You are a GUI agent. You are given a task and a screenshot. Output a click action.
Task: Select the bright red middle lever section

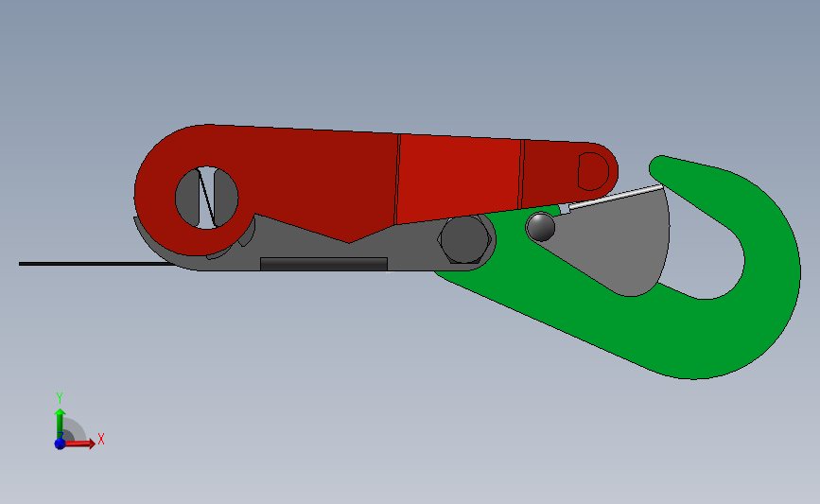click(x=459, y=178)
